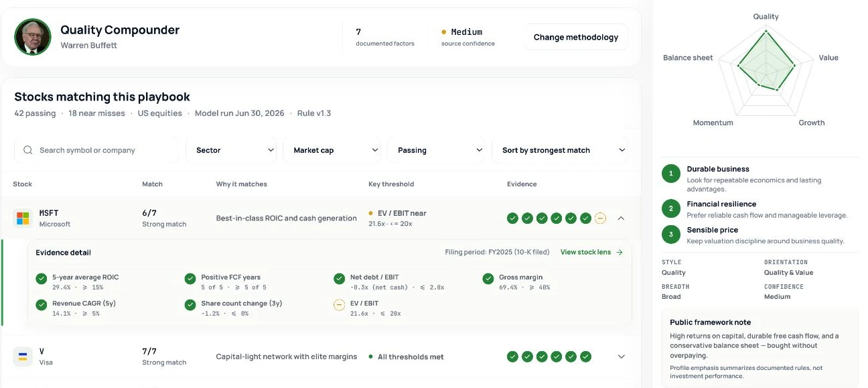The height and width of the screenshot is (388, 868).
Task: Click Warren Buffett profile avatar
Action: click(x=33, y=37)
